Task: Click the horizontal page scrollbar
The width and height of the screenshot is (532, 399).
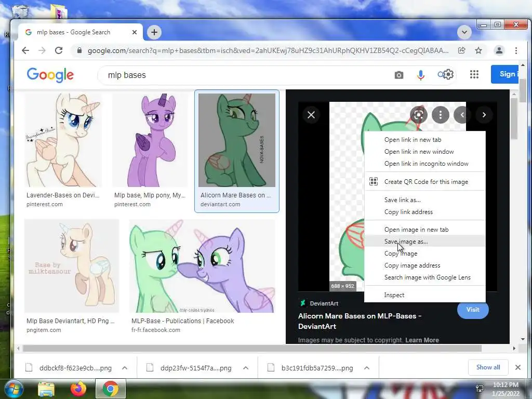Action: pyautogui.click(x=252, y=348)
